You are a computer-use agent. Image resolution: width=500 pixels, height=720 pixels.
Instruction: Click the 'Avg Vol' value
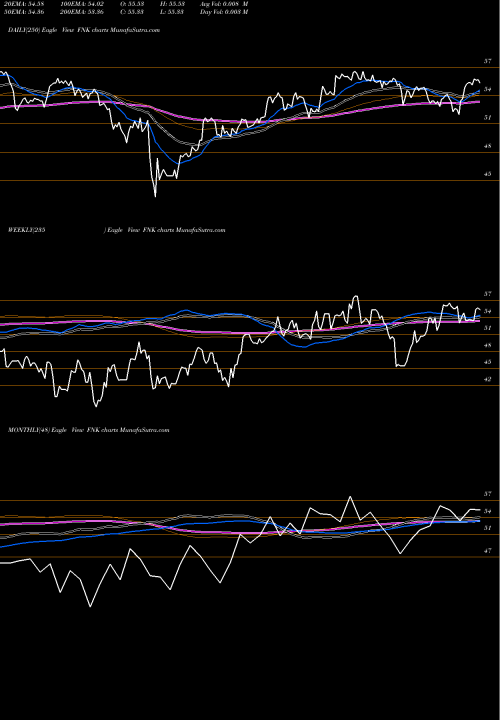[x=224, y=4]
